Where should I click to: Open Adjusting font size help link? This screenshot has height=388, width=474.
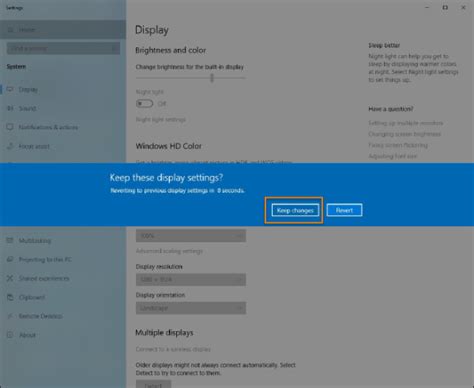393,156
